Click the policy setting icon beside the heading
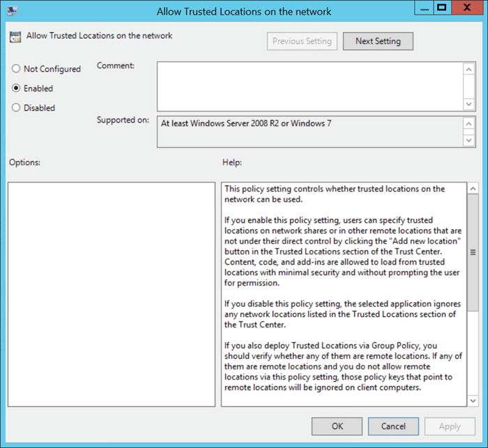The width and height of the screenshot is (488, 448). tap(15, 37)
